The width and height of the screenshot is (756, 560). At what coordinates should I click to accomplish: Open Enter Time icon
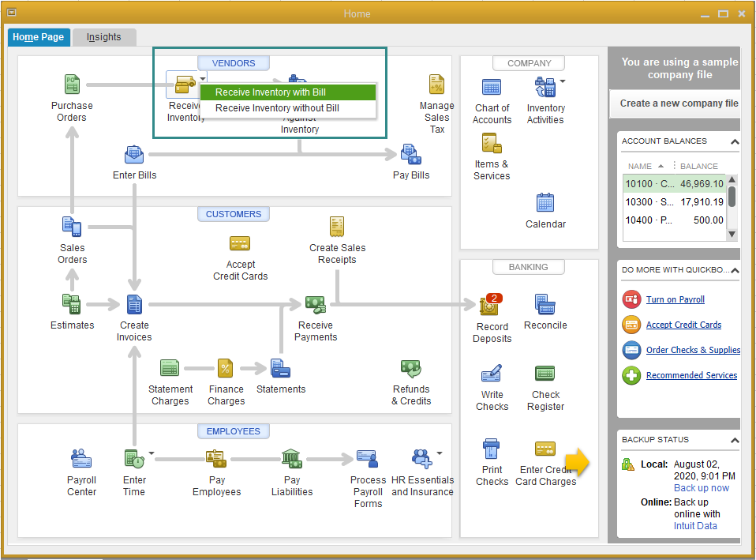click(134, 459)
